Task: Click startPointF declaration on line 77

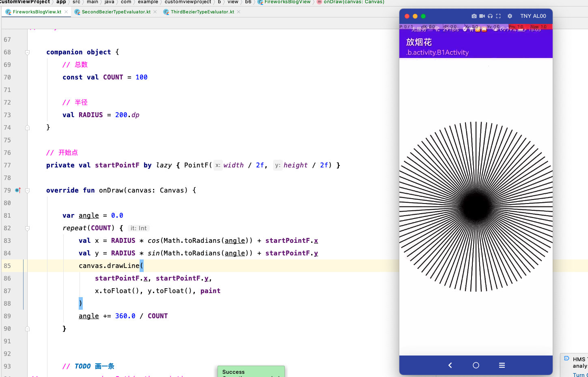Action: pyautogui.click(x=117, y=165)
